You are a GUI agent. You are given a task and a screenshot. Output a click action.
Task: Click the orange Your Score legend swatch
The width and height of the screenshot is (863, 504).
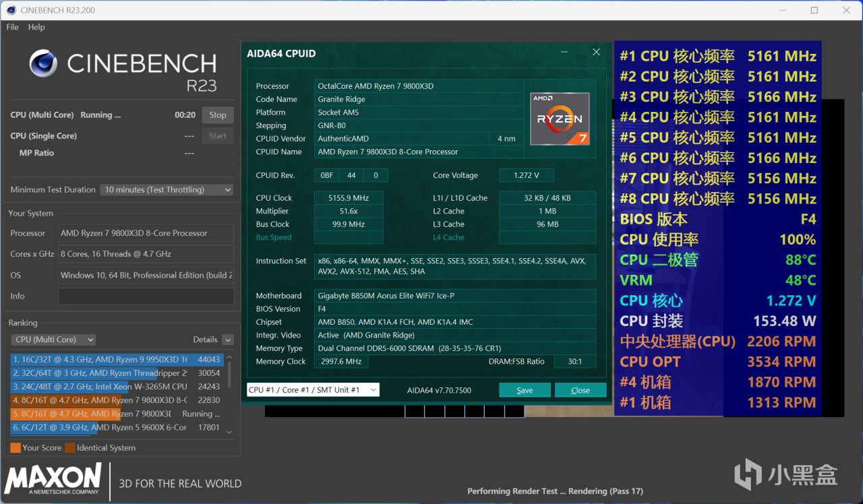16,447
